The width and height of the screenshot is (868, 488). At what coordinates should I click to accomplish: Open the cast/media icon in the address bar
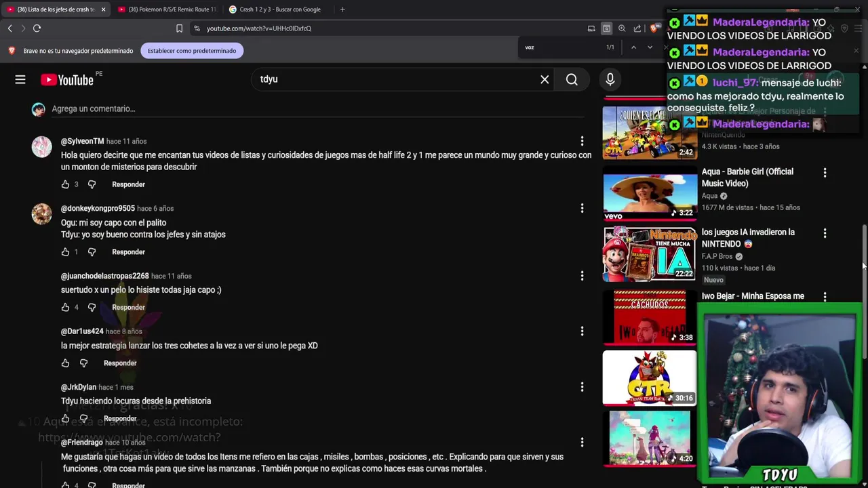click(591, 28)
